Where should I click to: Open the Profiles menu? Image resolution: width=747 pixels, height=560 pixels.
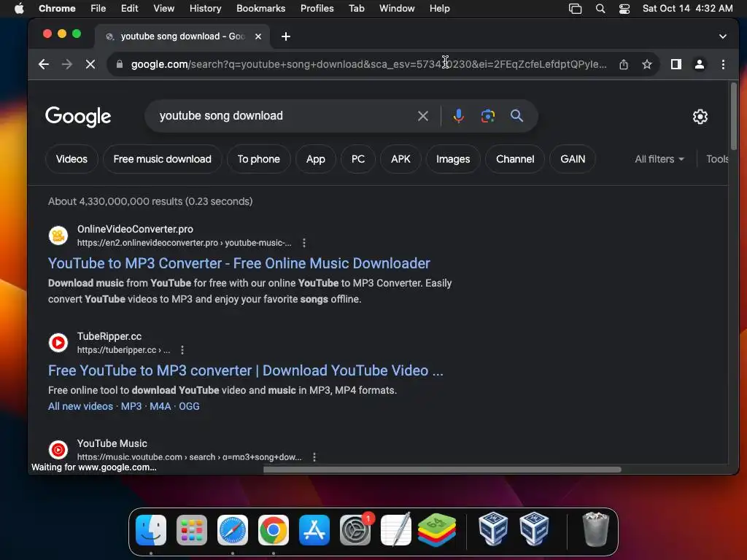317,9
